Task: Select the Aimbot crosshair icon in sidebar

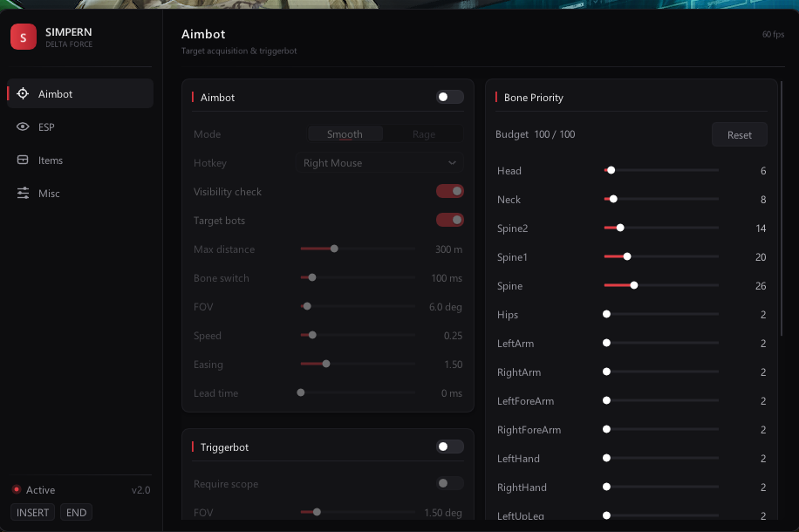Action: coord(23,94)
